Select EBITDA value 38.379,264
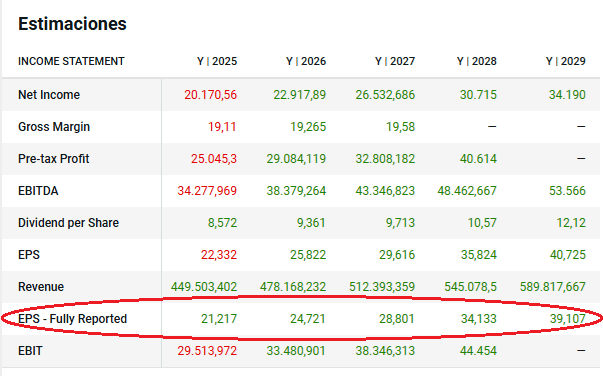This screenshot has width=603, height=376. tap(296, 191)
